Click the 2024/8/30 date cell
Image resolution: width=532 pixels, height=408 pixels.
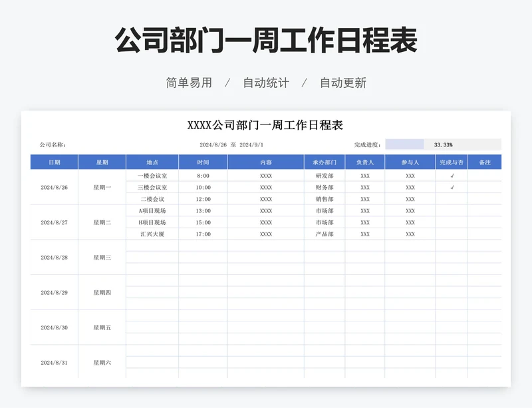coord(55,327)
